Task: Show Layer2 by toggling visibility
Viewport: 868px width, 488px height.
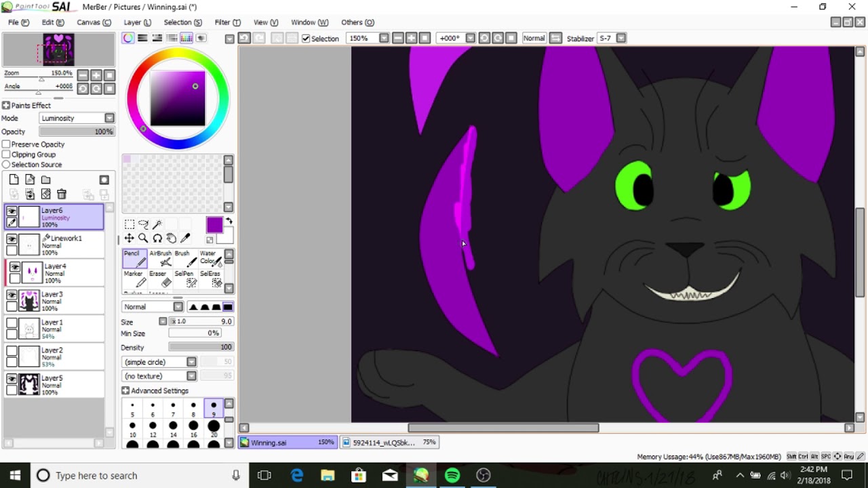Action: [x=12, y=351]
